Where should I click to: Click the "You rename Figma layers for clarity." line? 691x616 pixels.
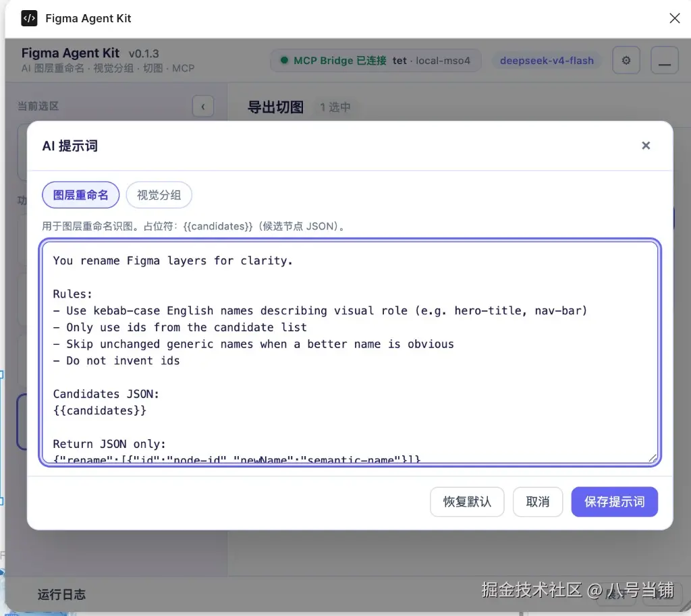coord(173,260)
